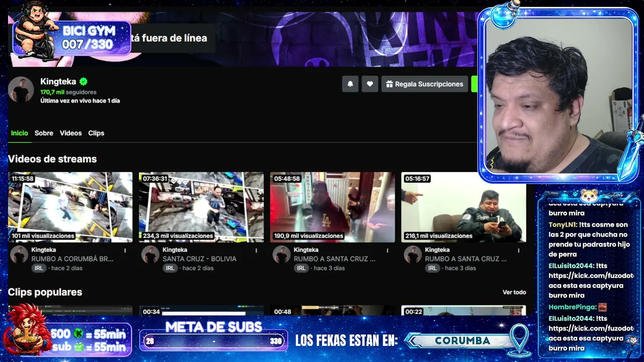
Task: Click the IRL tag under the 05:48:58 video
Action: (x=301, y=268)
